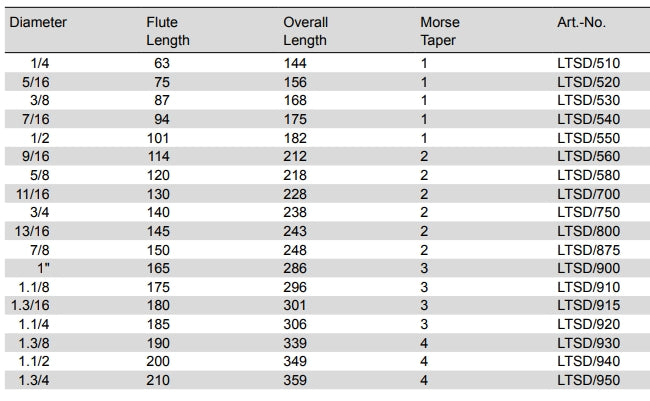Click the 1.3/16 diameter cell
The image size is (650, 401).
pyautogui.click(x=35, y=305)
